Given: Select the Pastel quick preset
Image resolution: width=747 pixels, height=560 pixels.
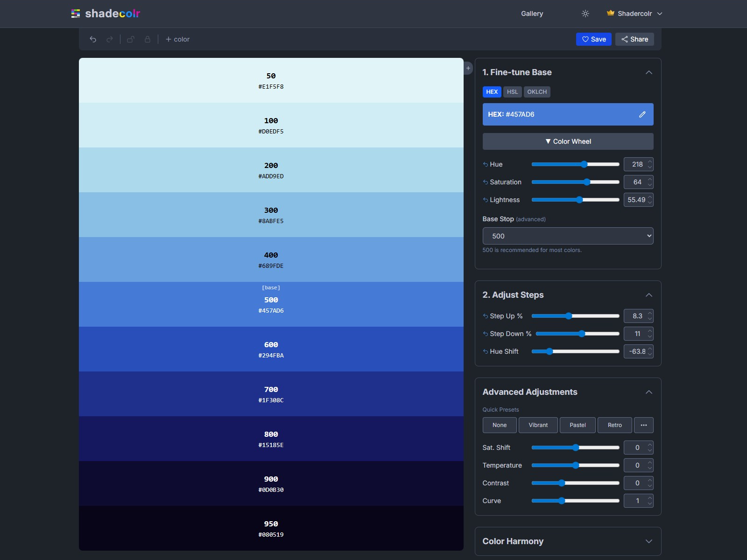Looking at the screenshot, I should tap(578, 425).
